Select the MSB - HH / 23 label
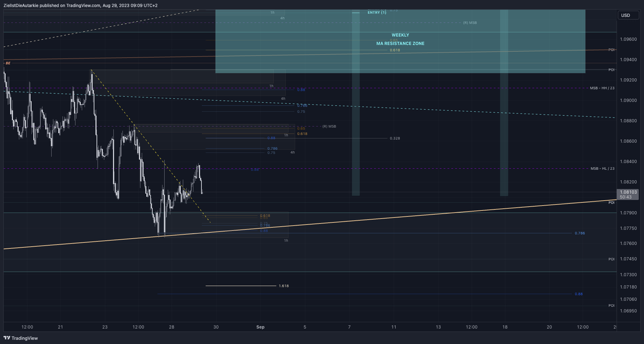The height and width of the screenshot is (344, 644). coord(602,88)
